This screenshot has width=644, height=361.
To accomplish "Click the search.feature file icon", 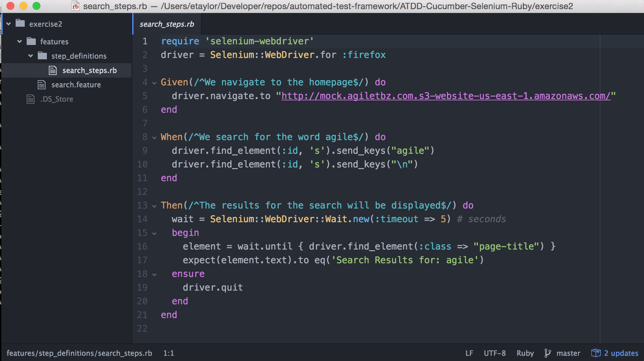I will coord(42,84).
